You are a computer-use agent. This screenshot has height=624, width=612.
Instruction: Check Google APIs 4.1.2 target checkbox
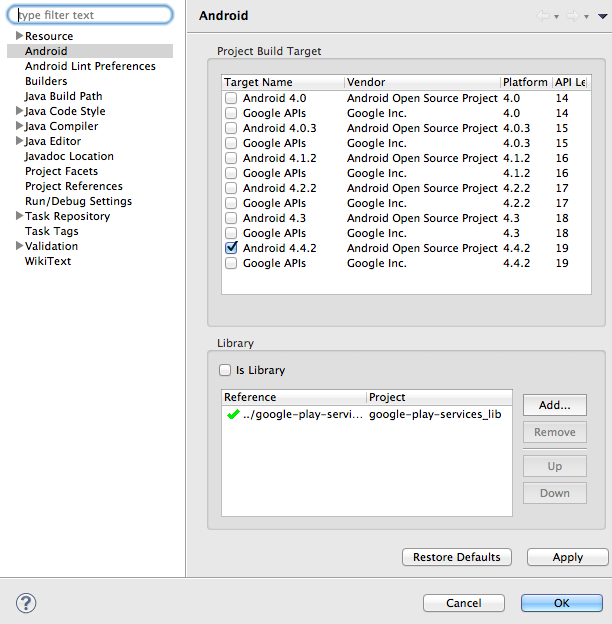[x=231, y=173]
